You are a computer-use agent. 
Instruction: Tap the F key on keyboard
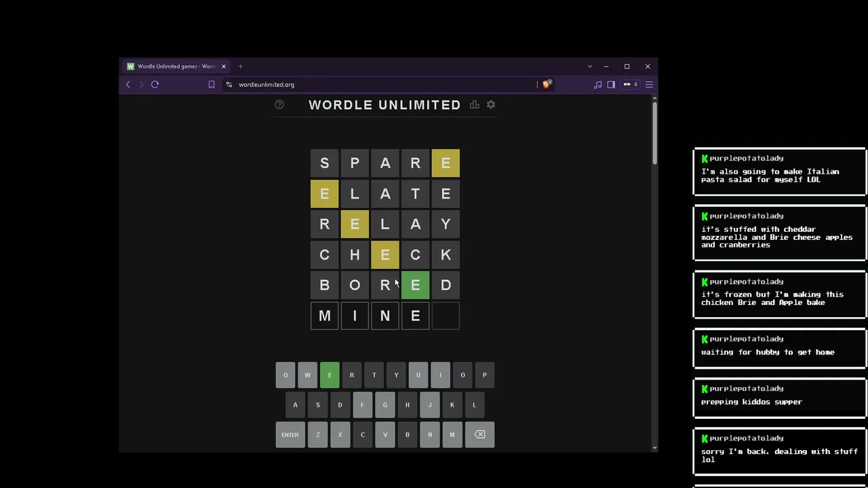(x=362, y=405)
